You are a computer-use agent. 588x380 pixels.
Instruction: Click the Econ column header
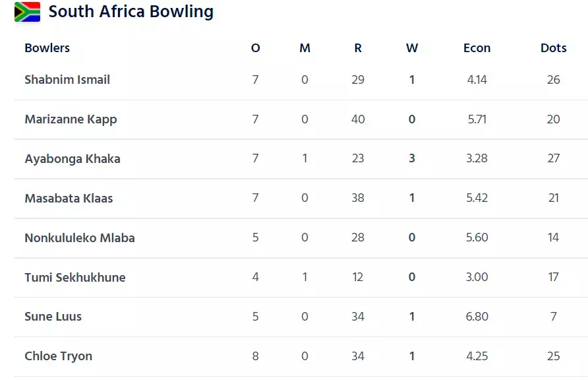click(477, 48)
